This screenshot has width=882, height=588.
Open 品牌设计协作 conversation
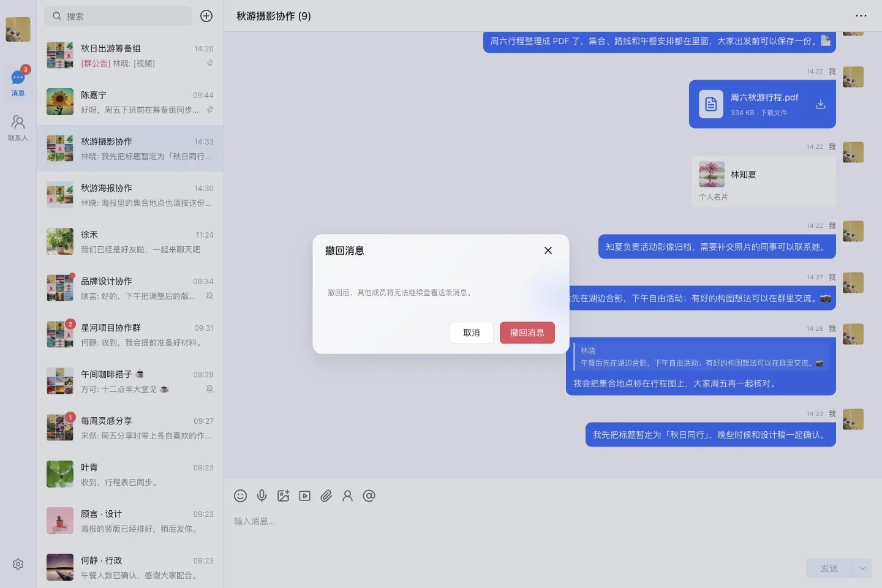[130, 288]
